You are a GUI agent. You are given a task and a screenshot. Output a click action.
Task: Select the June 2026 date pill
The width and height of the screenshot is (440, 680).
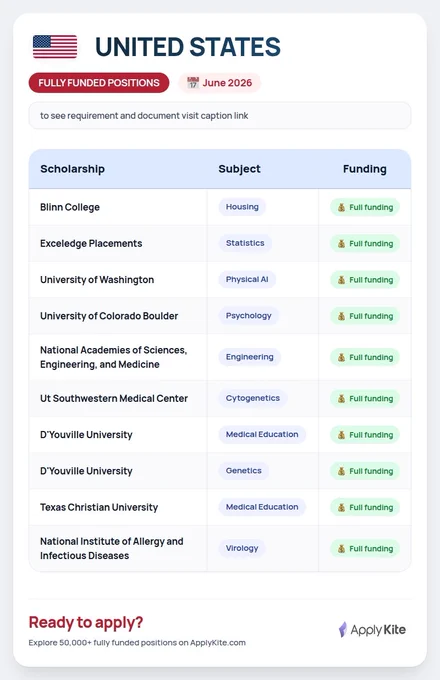pyautogui.click(x=220, y=82)
